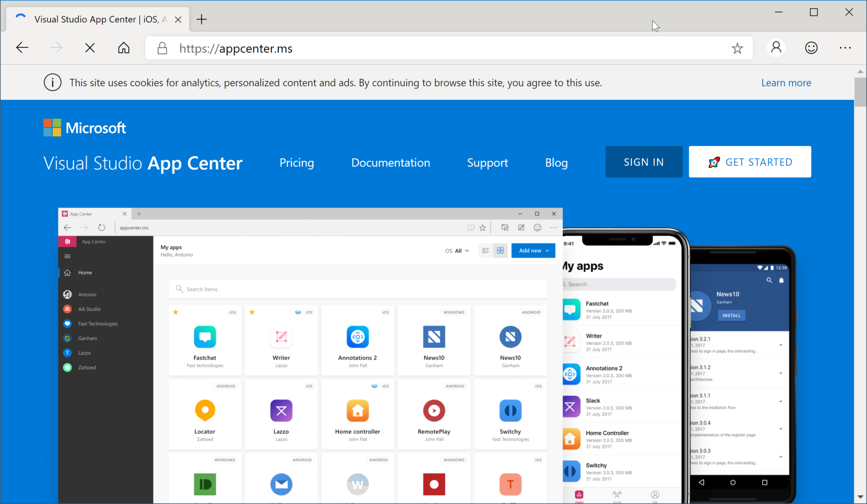This screenshot has height=504, width=867.
Task: Click the browser home icon
Action: (x=123, y=48)
